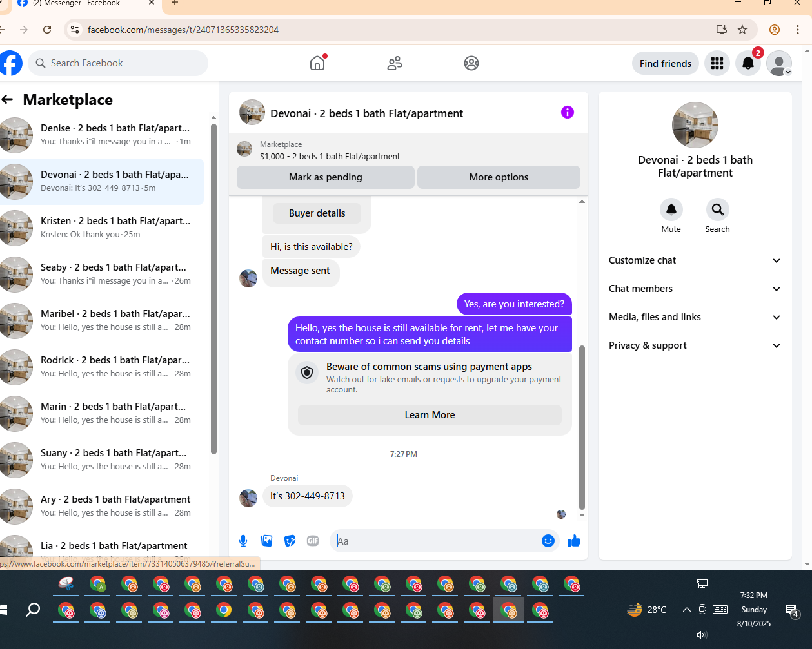Open new browser tab

click(175, 3)
